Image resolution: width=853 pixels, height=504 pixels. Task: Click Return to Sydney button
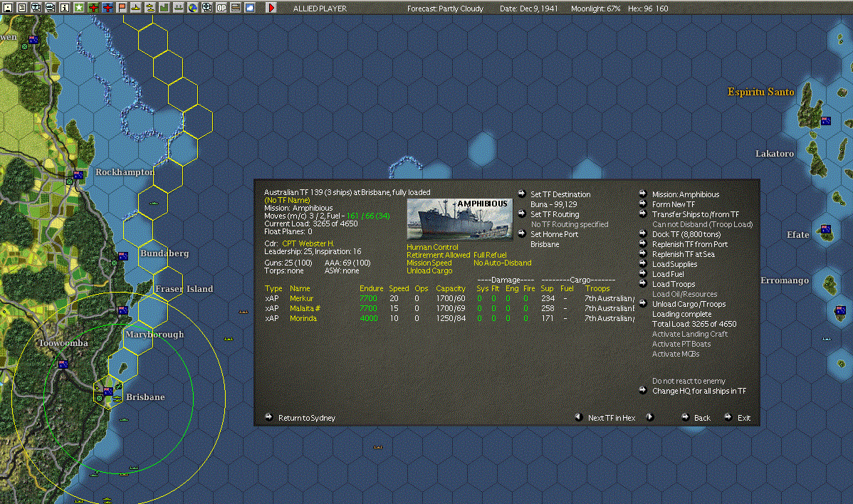307,418
